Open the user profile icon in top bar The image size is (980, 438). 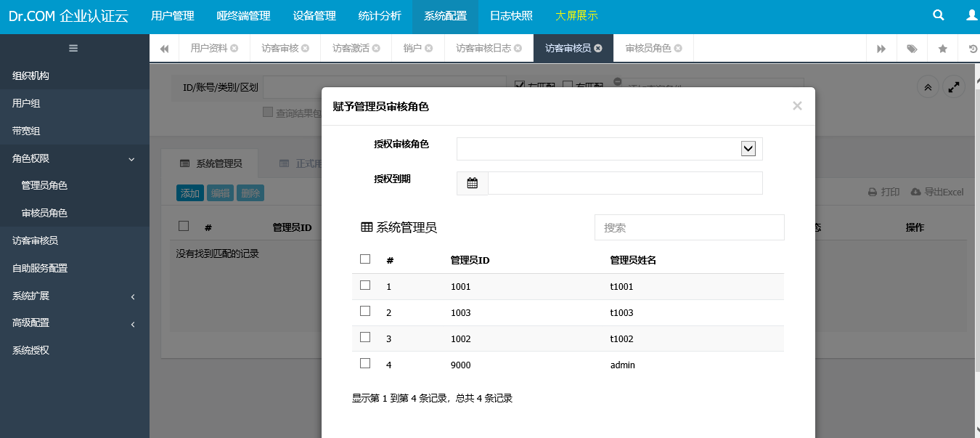coord(972,15)
